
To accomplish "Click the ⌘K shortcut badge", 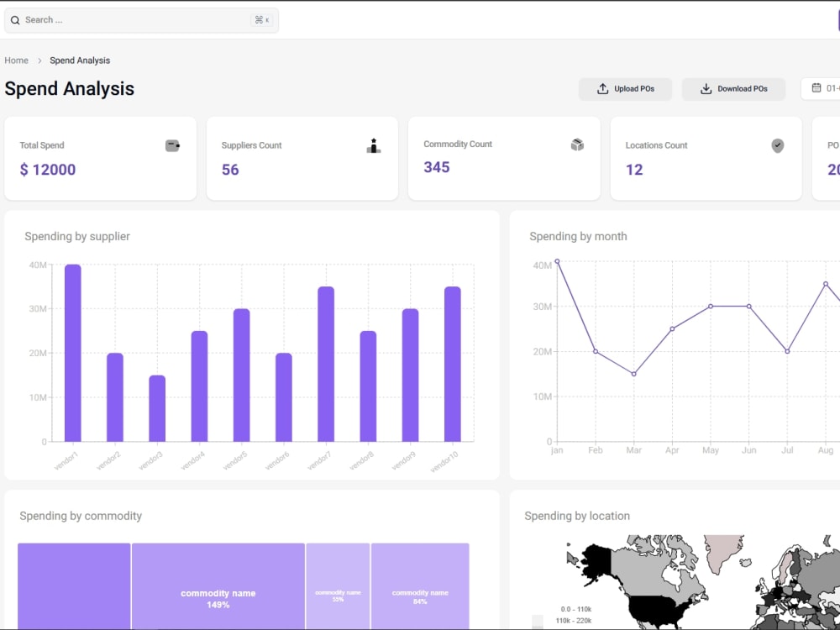I will point(261,20).
